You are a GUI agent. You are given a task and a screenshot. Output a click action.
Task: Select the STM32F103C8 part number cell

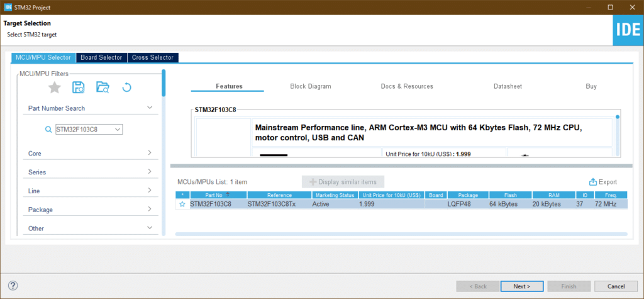[x=218, y=204]
